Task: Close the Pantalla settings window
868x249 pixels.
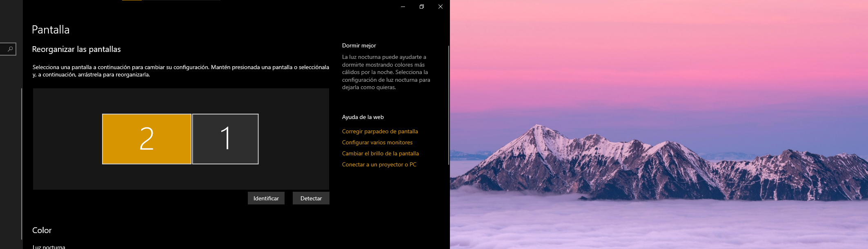Action: coord(441,7)
